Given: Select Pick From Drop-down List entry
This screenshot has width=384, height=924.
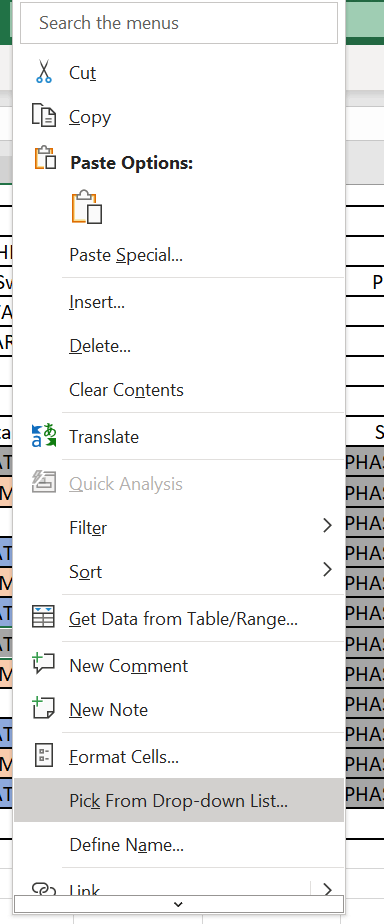Looking at the screenshot, I should (x=178, y=800).
